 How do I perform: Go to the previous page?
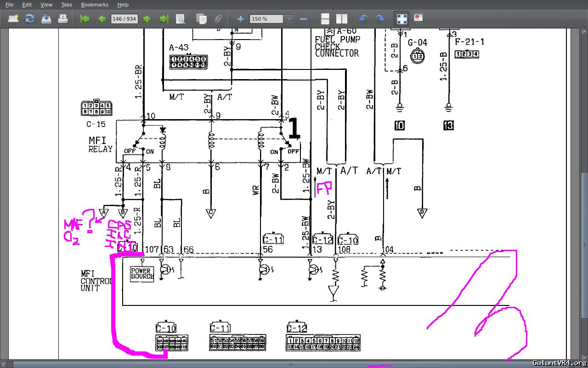102,19
